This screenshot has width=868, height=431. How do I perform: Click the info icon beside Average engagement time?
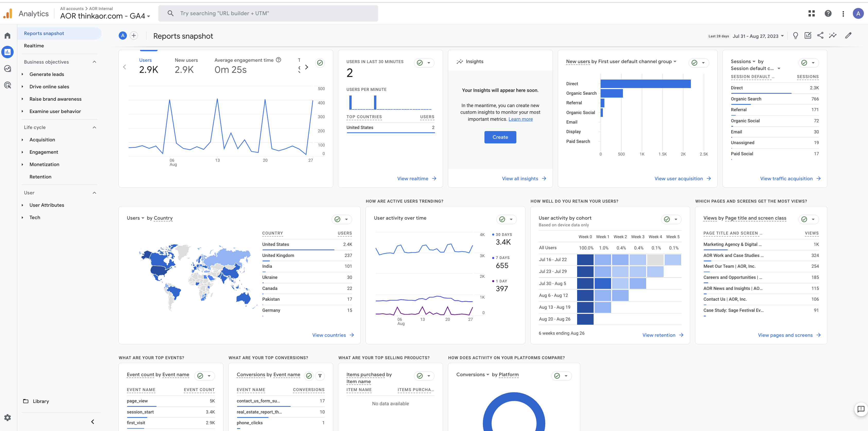278,60
